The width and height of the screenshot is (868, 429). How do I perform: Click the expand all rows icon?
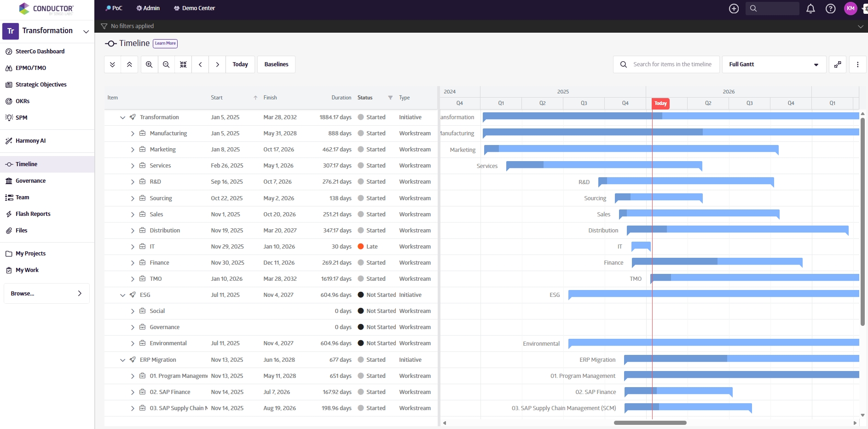tap(112, 64)
